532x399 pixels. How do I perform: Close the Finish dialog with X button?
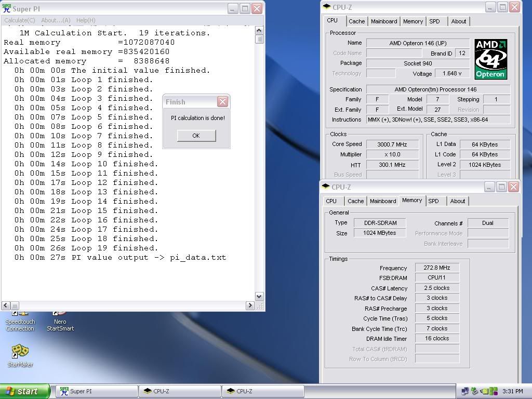[222, 102]
